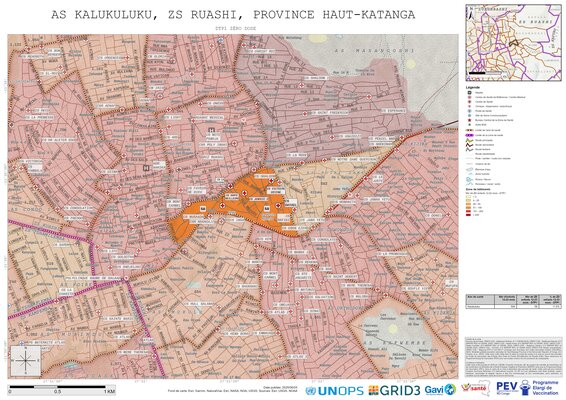Click the UNOPS logo
The height and width of the screenshot is (400, 566).
pyautogui.click(x=335, y=391)
